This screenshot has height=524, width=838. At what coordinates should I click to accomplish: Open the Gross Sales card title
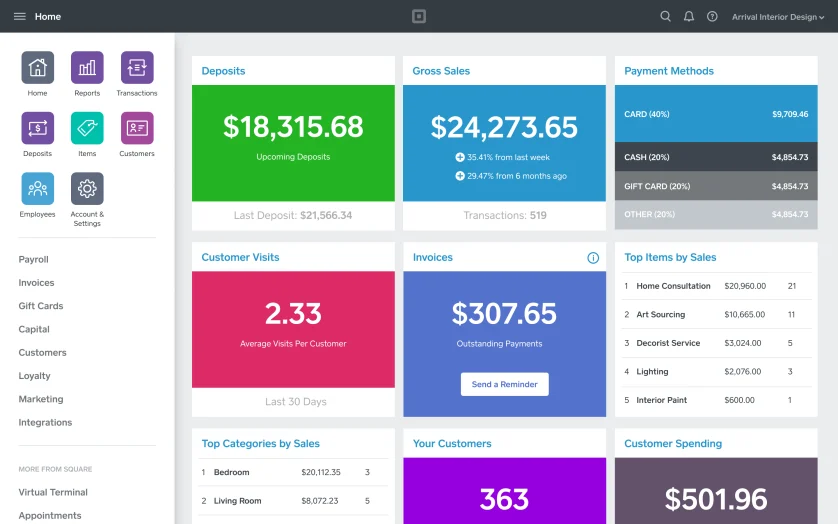click(x=441, y=71)
